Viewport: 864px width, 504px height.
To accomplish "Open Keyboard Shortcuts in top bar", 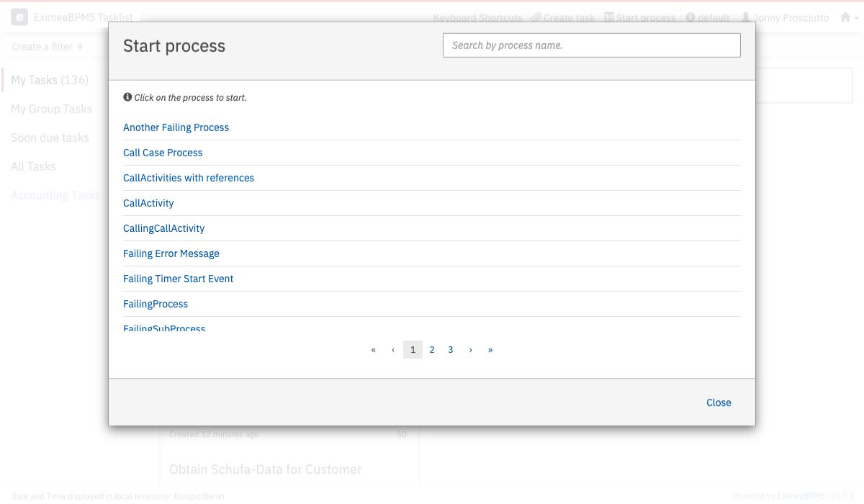I will [x=478, y=17].
